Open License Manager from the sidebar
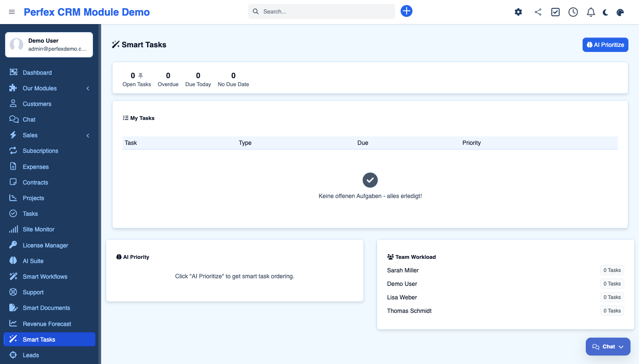This screenshot has width=639, height=364. 45,245
